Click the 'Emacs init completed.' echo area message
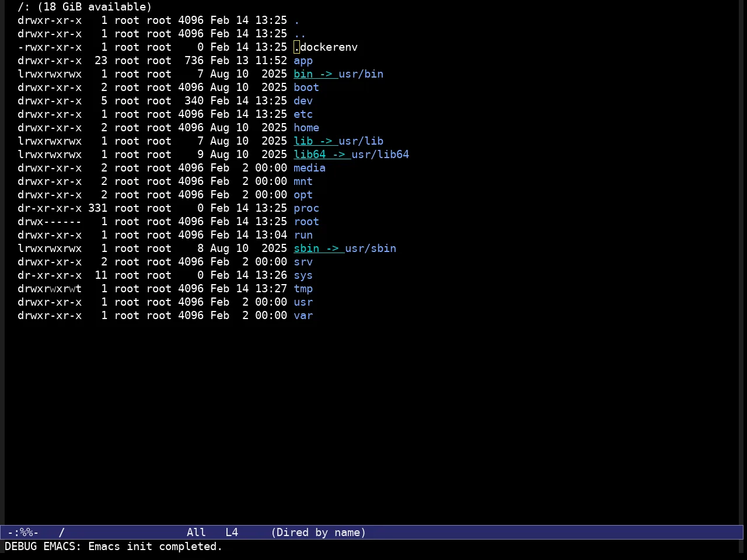This screenshot has height=560, width=747. [x=155, y=547]
